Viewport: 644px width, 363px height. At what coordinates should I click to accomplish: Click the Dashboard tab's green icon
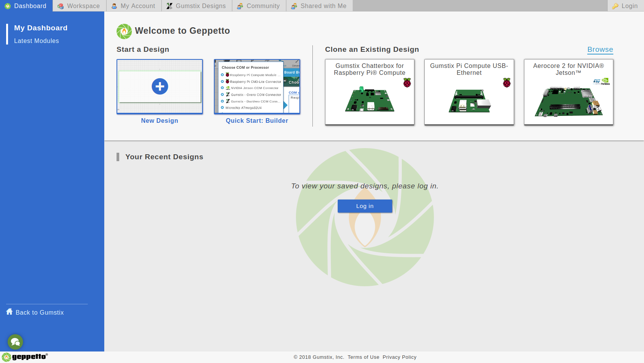(x=7, y=6)
